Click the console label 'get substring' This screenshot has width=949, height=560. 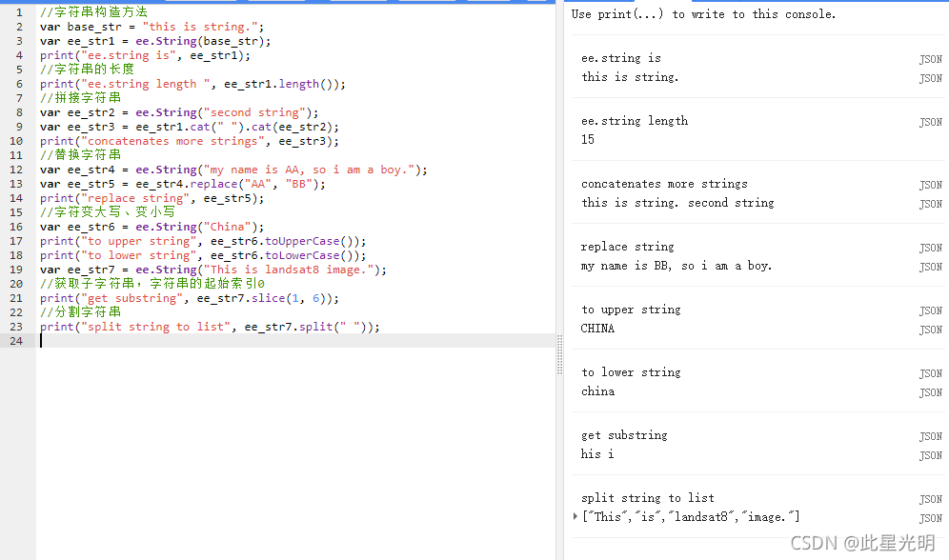pyautogui.click(x=624, y=435)
